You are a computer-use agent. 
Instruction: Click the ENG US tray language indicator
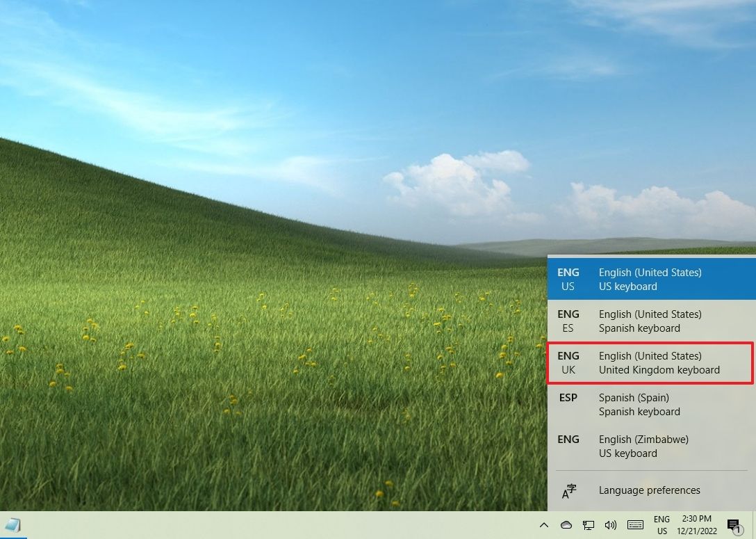[x=660, y=524]
